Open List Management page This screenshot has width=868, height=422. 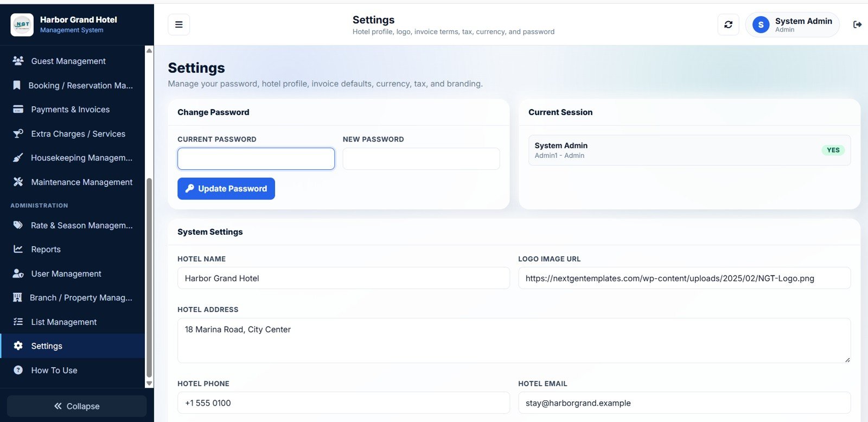[x=73, y=322]
